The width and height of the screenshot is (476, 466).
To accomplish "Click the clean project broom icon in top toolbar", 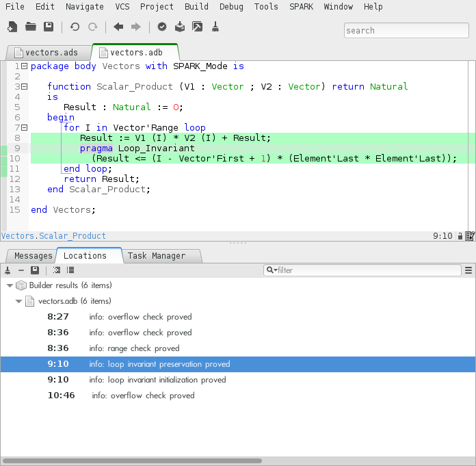I will pos(215,27).
